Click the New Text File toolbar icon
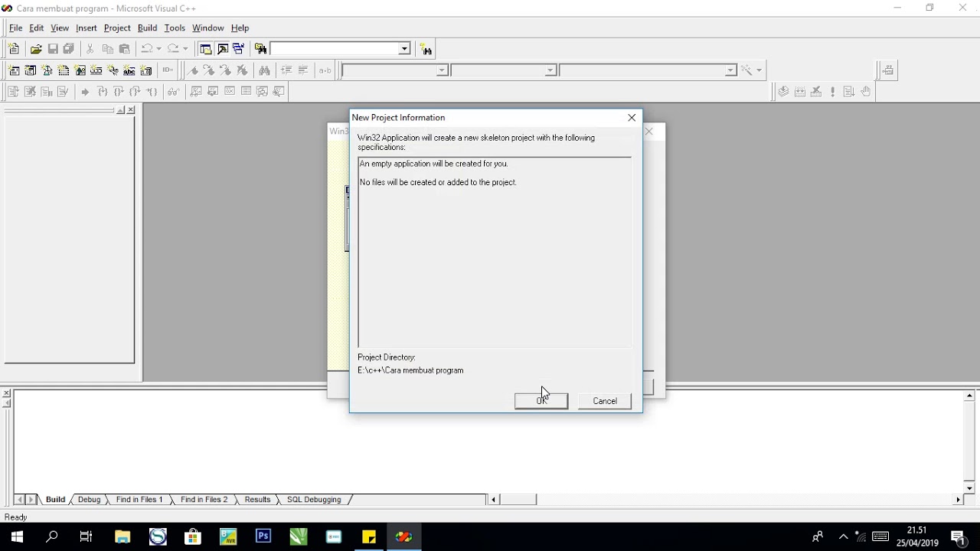 click(13, 49)
